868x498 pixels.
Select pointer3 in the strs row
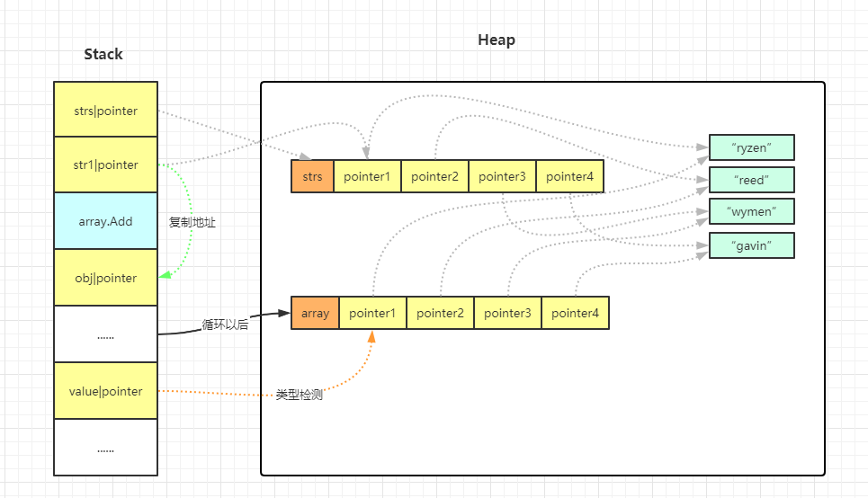click(x=502, y=176)
